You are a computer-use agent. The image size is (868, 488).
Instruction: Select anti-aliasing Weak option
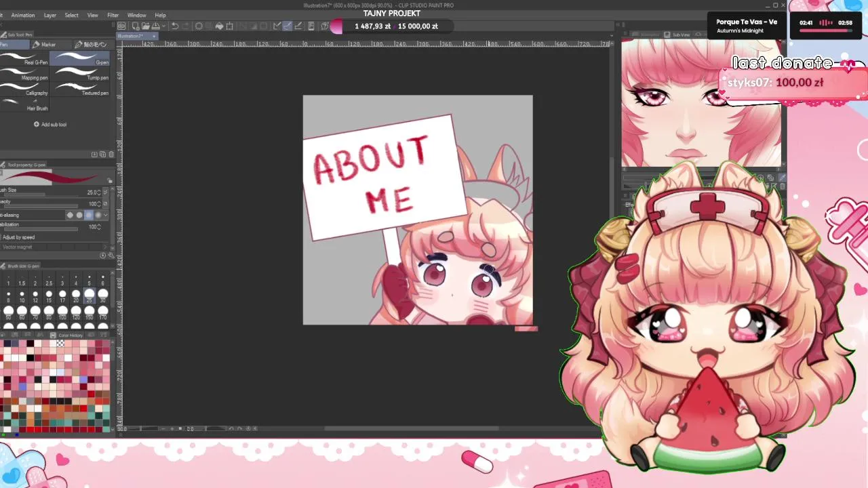(79, 215)
